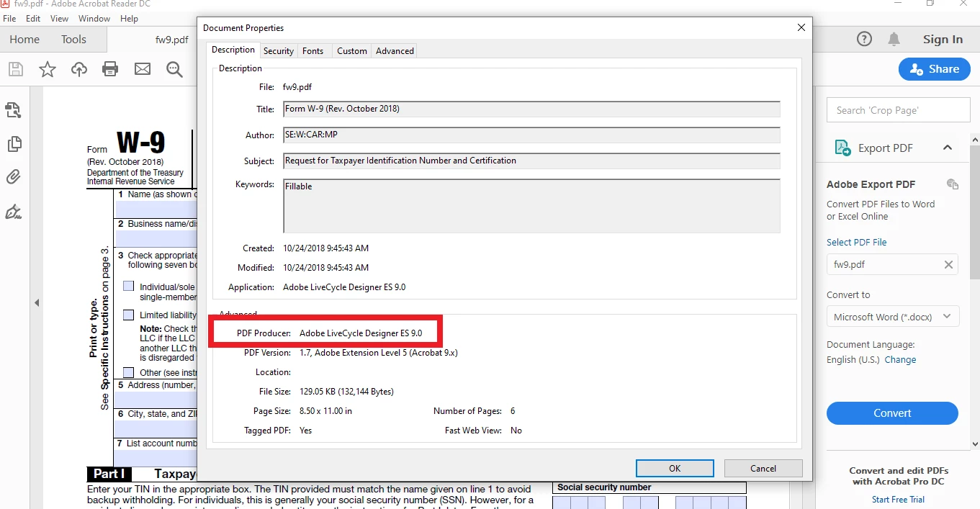The height and width of the screenshot is (509, 980).
Task: Open the signature pen sidebar icon
Action: coord(13,212)
